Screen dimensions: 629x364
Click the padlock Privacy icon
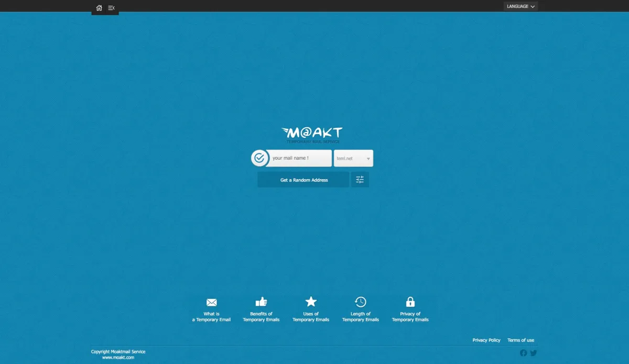pos(410,302)
